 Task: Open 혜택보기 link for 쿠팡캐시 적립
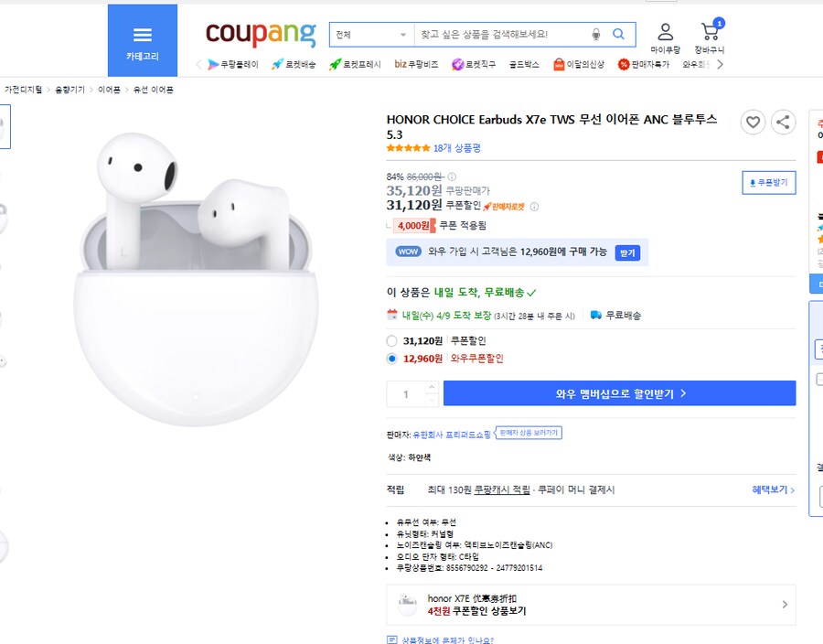(771, 489)
